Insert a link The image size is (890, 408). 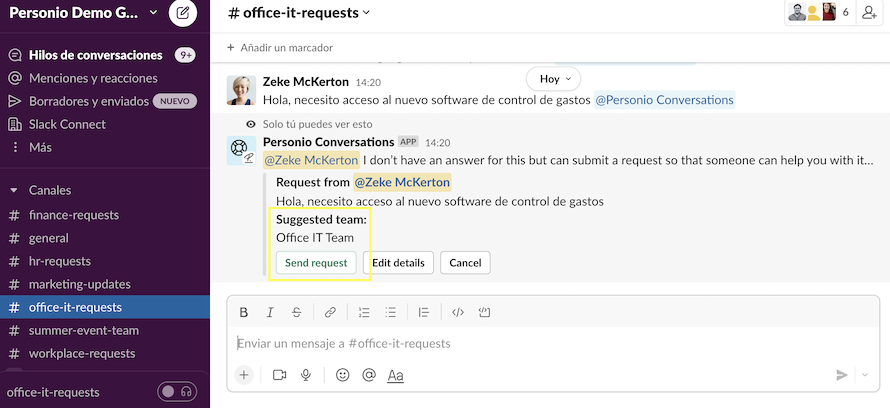coord(330,312)
